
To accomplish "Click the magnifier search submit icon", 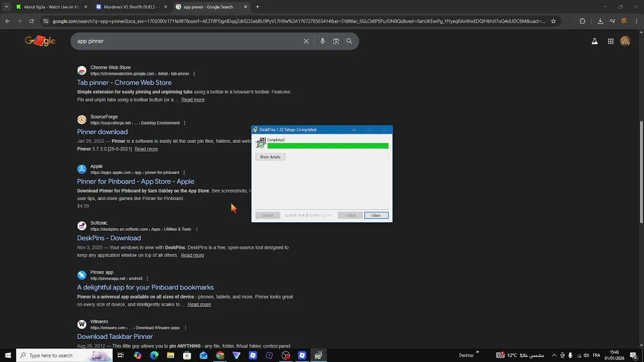I will click(x=349, y=41).
